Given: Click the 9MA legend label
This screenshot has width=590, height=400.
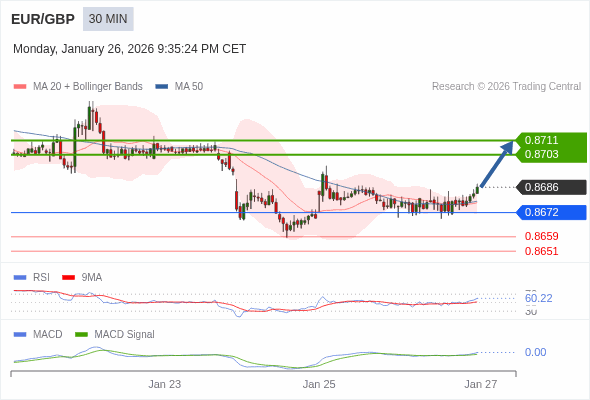Looking at the screenshot, I should pyautogui.click(x=92, y=278).
